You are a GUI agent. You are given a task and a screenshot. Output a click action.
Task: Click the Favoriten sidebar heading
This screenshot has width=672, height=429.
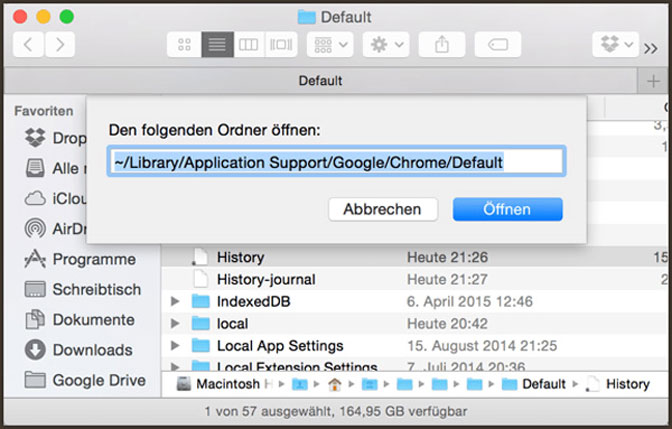(44, 111)
